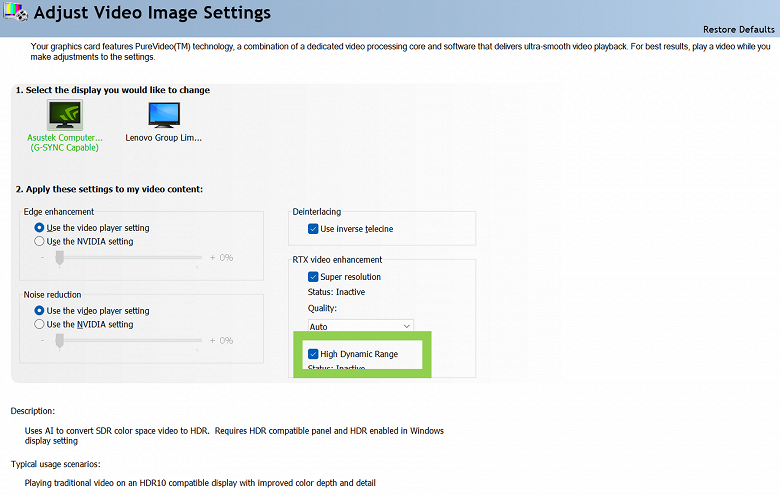Click Restore Defaults
The image size is (780, 494).
(x=739, y=30)
